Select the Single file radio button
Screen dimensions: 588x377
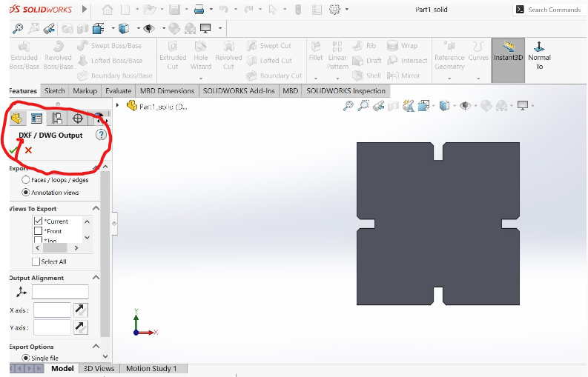click(x=25, y=358)
